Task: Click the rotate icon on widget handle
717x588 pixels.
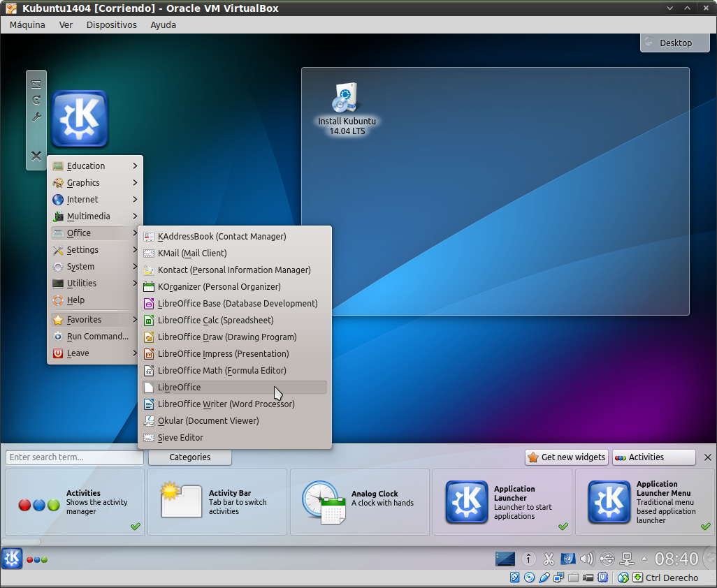Action: 36,101
